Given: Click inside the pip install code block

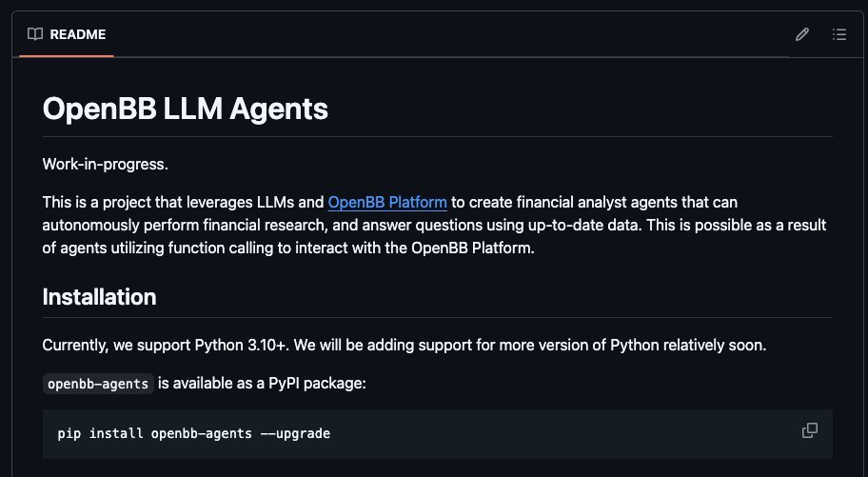Looking at the screenshot, I should [x=437, y=434].
